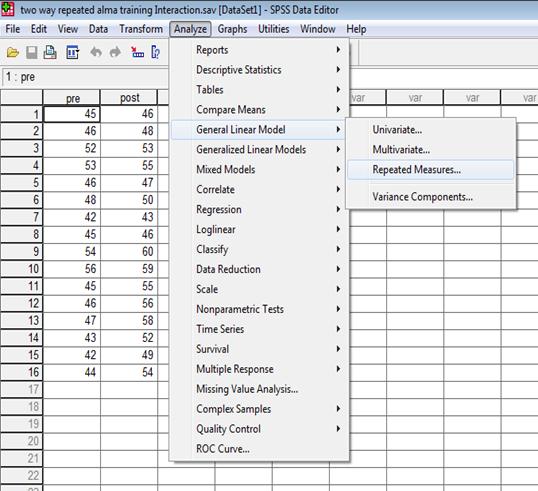Image resolution: width=538 pixels, height=491 pixels.
Task: Expand the Loglinear submenu
Action: coord(260,229)
